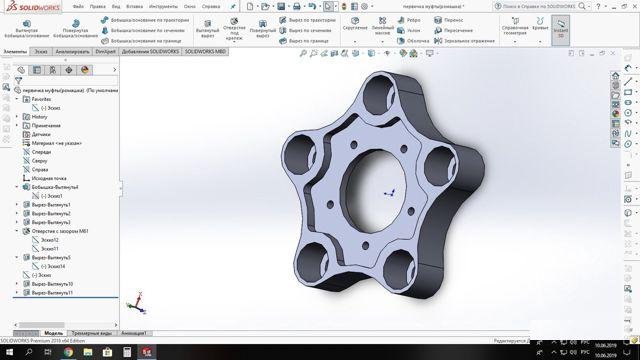Collapse the Бобышка-Вытянуть4 feature node
The width and height of the screenshot is (640, 360).
click(17, 187)
